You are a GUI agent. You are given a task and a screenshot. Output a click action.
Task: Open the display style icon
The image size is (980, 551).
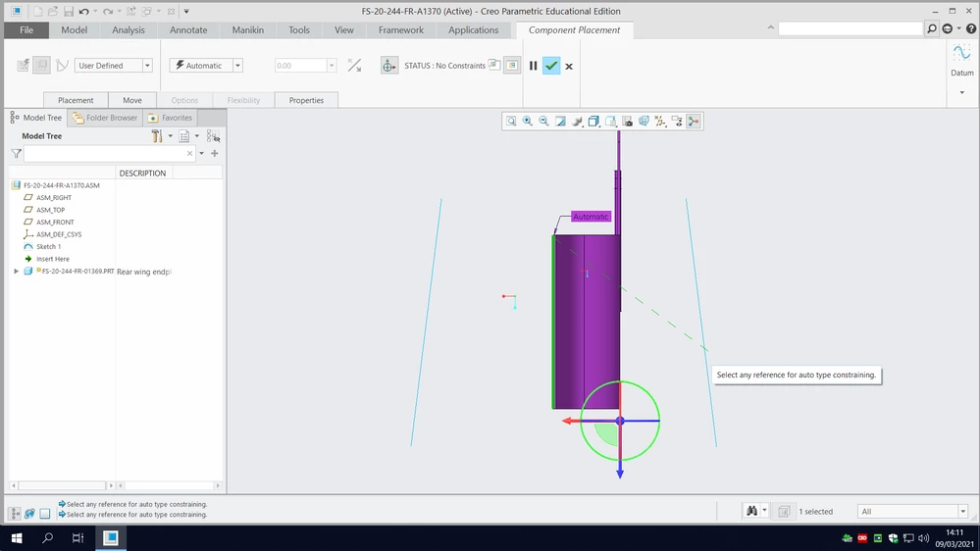(x=577, y=122)
